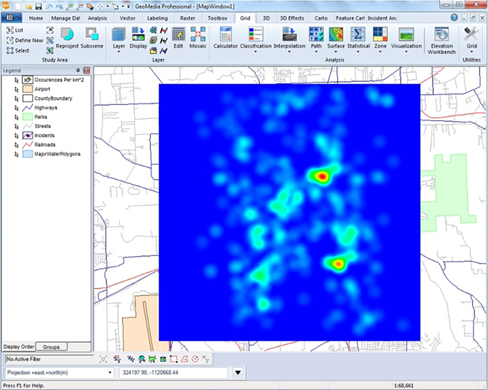Viewport: 488px width, 390px height.
Task: Click the Incidents legend symbol
Action: 28,135
